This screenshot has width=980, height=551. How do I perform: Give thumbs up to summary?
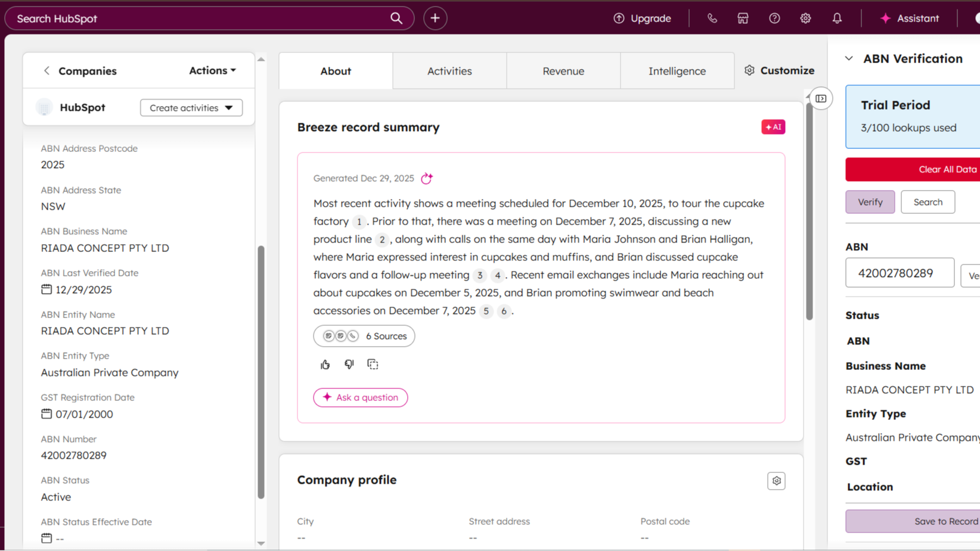click(x=325, y=365)
